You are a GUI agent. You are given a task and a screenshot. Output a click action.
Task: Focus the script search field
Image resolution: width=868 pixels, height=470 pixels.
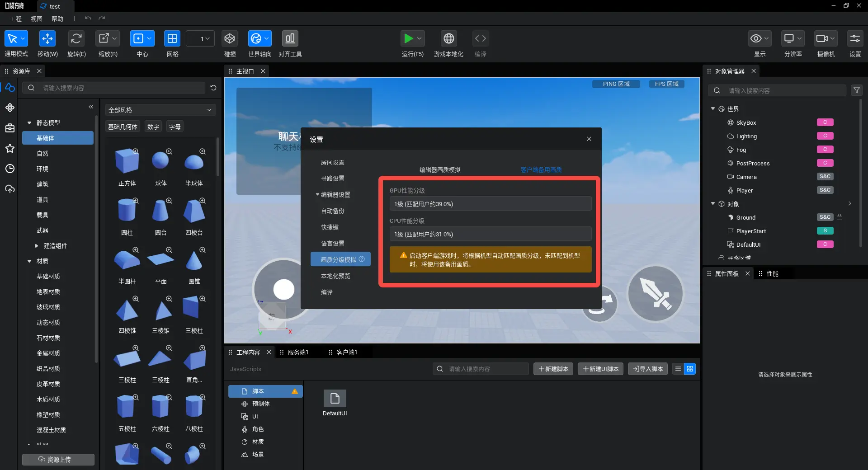pyautogui.click(x=481, y=369)
